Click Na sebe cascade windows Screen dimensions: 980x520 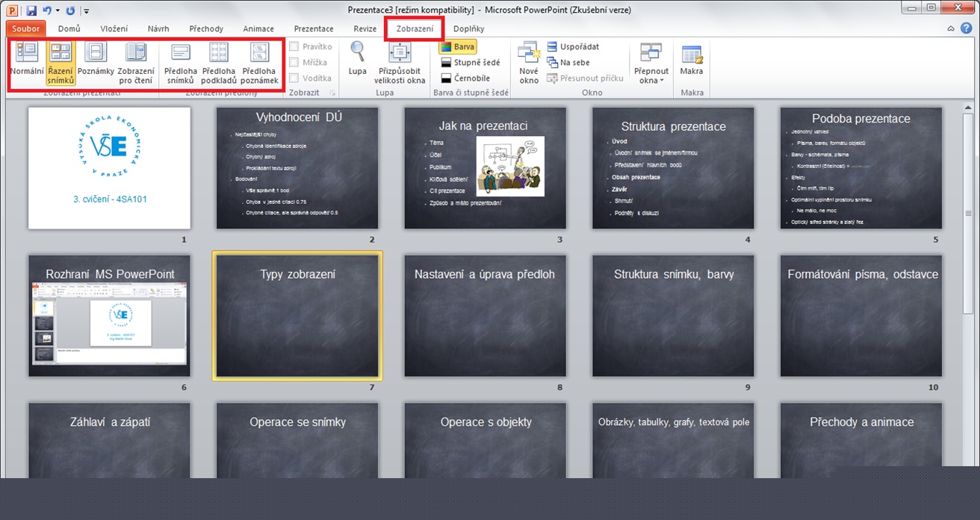click(x=568, y=63)
